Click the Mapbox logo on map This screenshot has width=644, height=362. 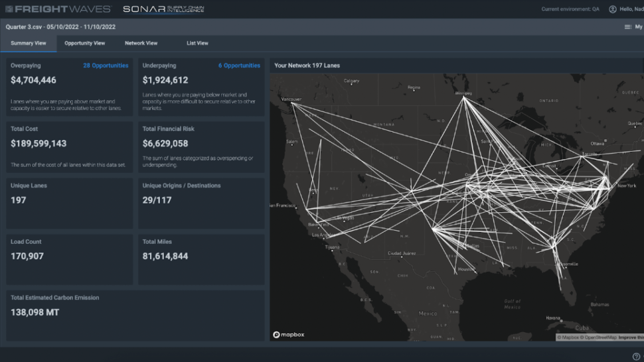coord(289,335)
